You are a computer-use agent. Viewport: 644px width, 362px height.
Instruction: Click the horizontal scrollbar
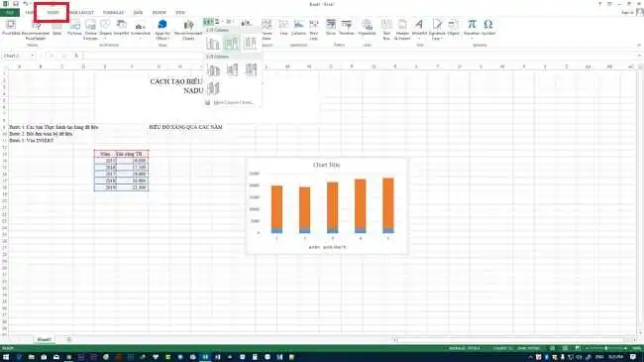[513, 339]
